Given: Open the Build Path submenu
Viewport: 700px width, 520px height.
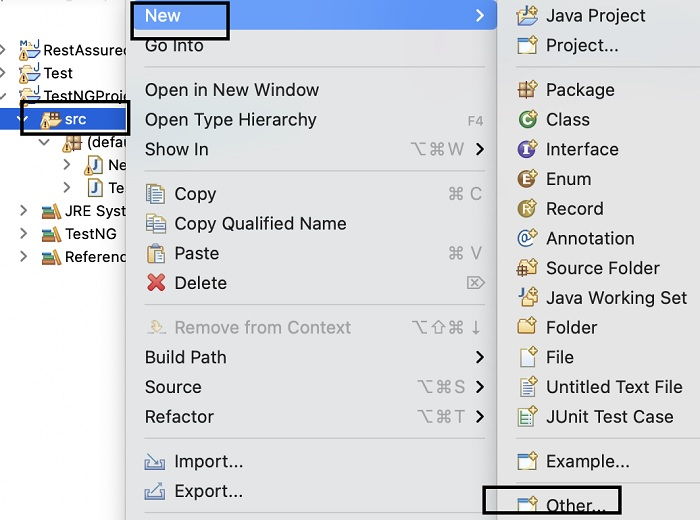Looking at the screenshot, I should pyautogui.click(x=186, y=357).
